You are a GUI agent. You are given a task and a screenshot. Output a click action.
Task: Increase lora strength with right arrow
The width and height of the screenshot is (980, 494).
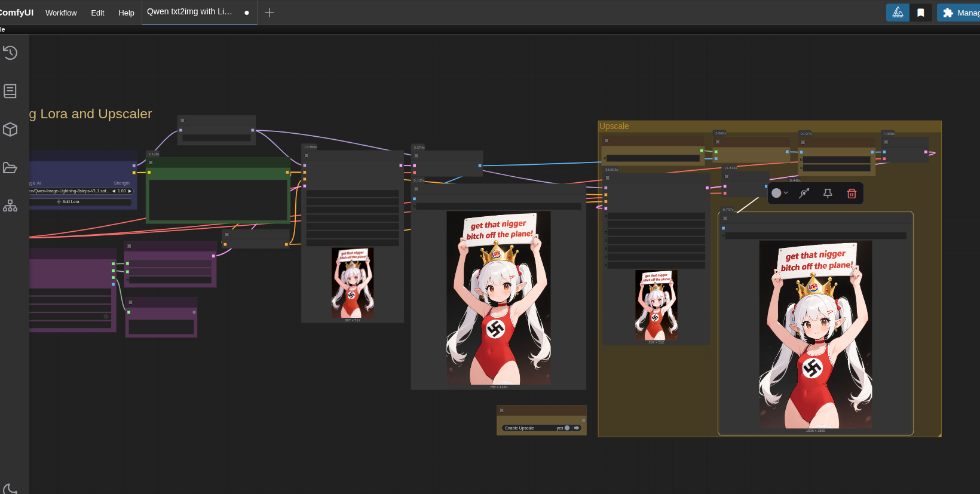pos(130,191)
